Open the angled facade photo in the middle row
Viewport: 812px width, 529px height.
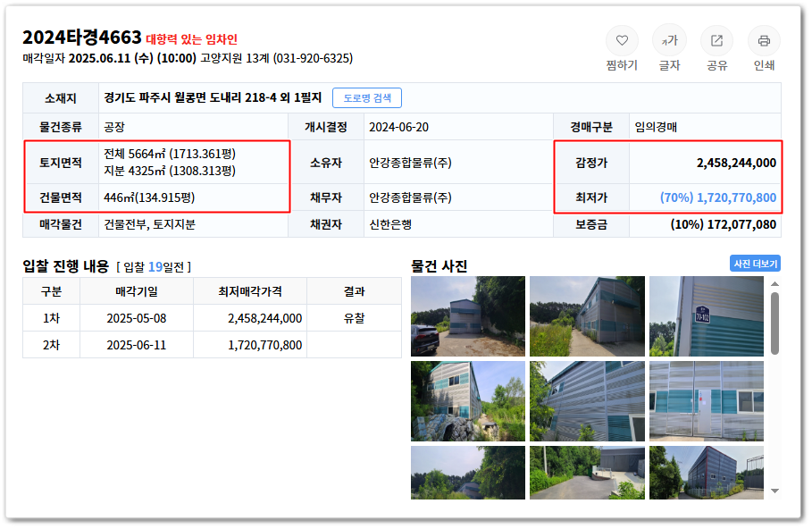(587, 401)
